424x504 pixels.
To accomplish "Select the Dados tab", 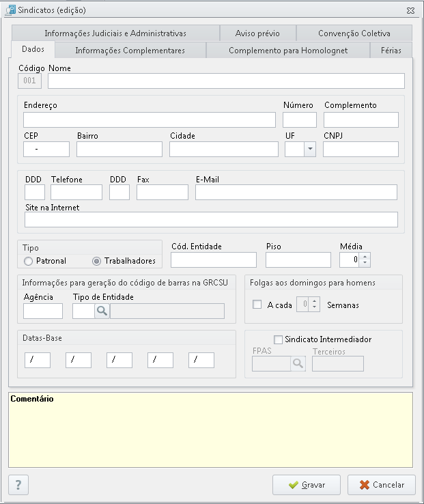I will tap(33, 49).
